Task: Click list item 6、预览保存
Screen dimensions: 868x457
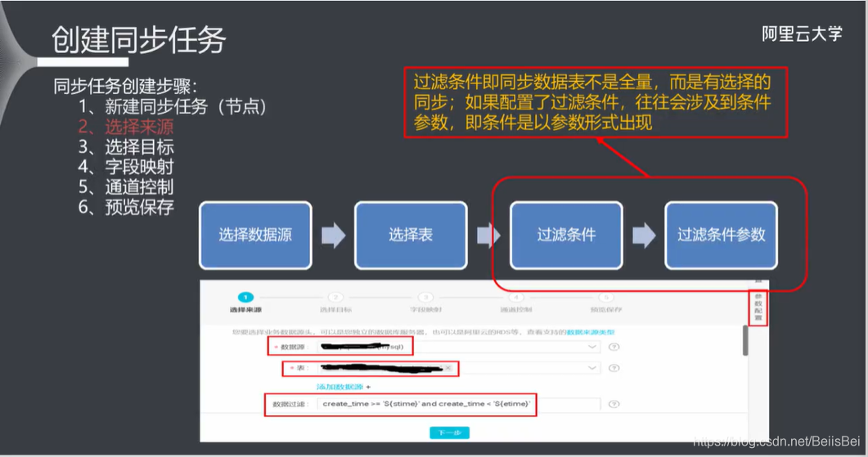Action: [x=126, y=207]
